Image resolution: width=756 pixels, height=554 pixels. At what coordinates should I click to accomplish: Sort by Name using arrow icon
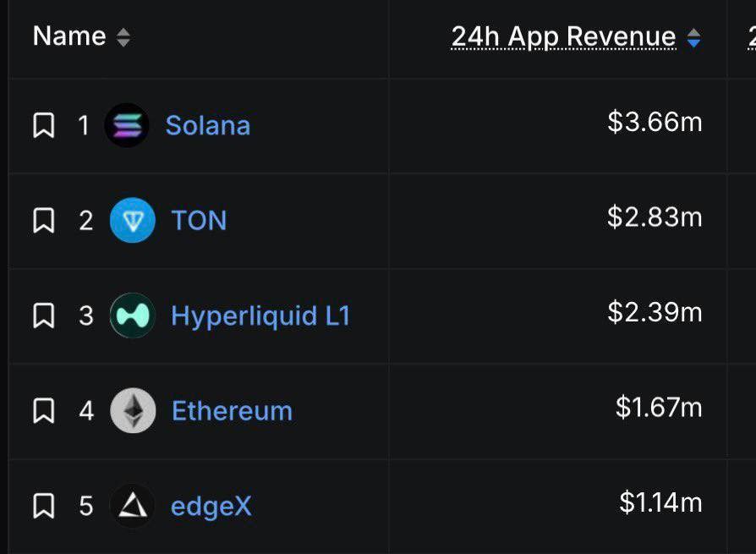tap(123, 37)
